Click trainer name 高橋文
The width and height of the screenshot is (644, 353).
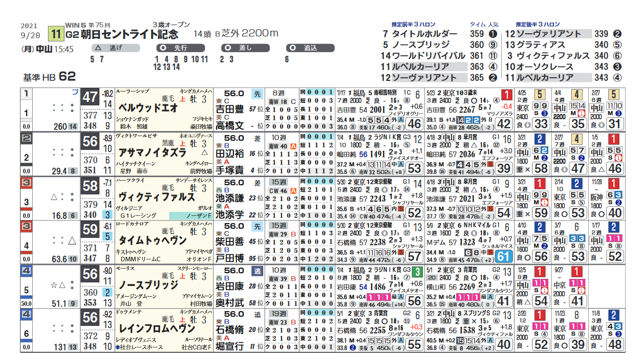[229, 126]
